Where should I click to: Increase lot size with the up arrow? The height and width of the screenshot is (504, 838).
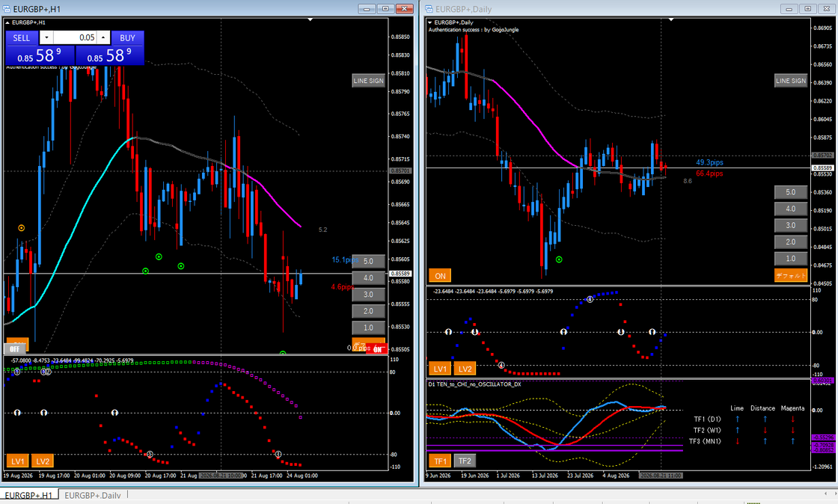(x=103, y=37)
